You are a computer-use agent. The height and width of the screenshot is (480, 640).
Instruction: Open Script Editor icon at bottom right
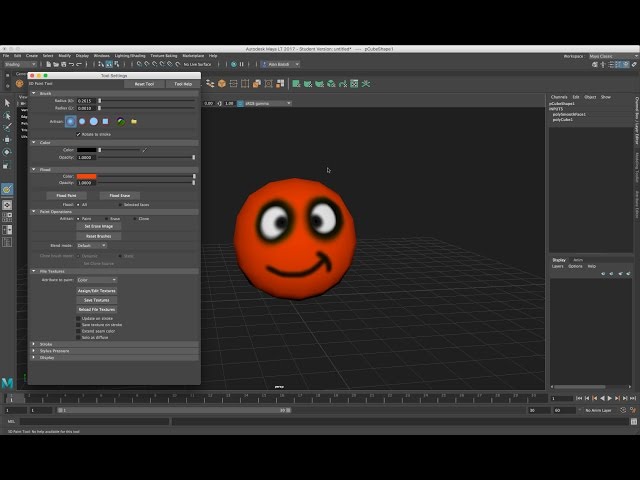pyautogui.click(x=633, y=422)
